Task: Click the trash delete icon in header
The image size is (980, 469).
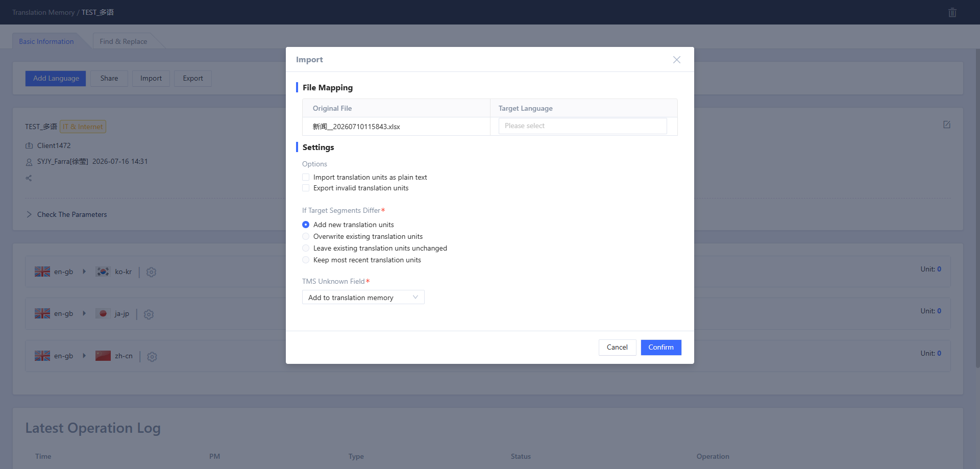Action: (x=952, y=12)
